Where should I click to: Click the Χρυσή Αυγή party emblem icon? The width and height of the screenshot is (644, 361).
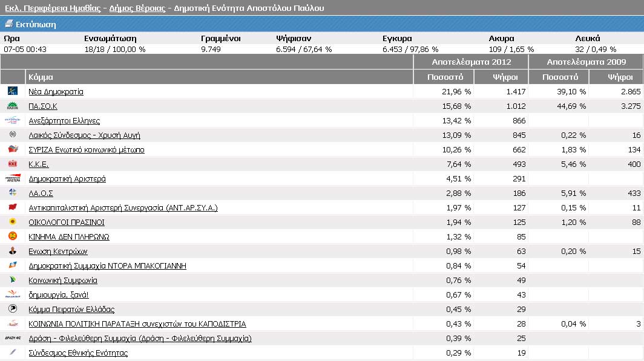(x=13, y=135)
